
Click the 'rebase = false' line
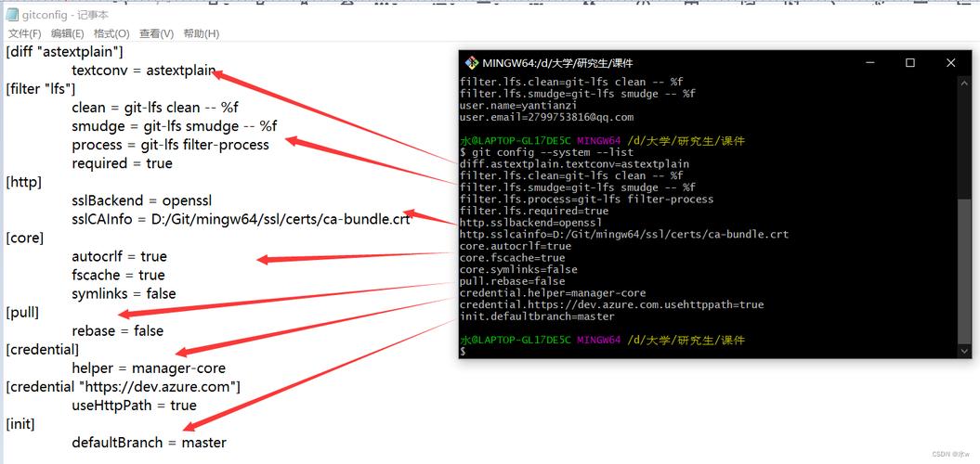117,331
